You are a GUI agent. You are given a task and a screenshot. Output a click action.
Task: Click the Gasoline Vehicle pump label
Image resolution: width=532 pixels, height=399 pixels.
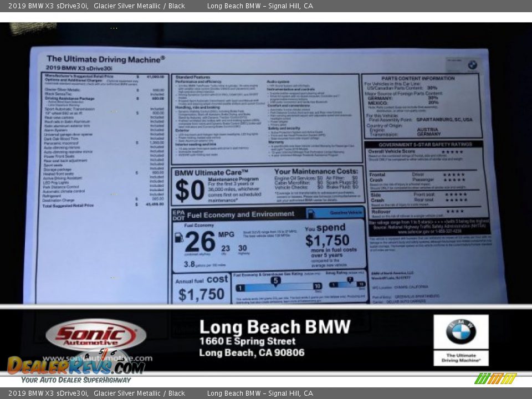[x=335, y=213]
